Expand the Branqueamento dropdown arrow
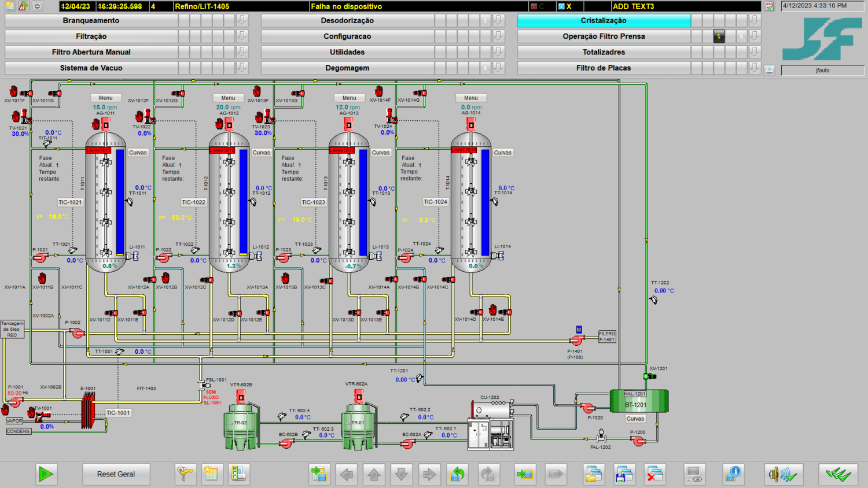Image resolution: width=868 pixels, height=488 pixels. point(242,20)
